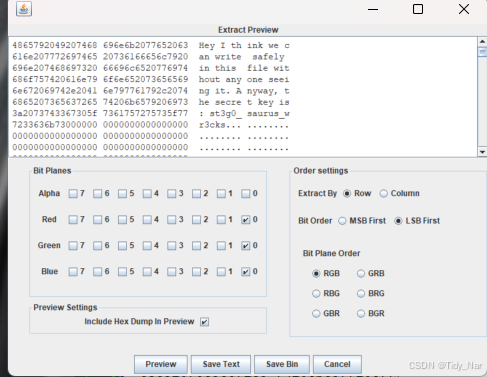This screenshot has height=377, width=487.
Task: Click the preview scrollbar thumb
Action: pos(482,52)
